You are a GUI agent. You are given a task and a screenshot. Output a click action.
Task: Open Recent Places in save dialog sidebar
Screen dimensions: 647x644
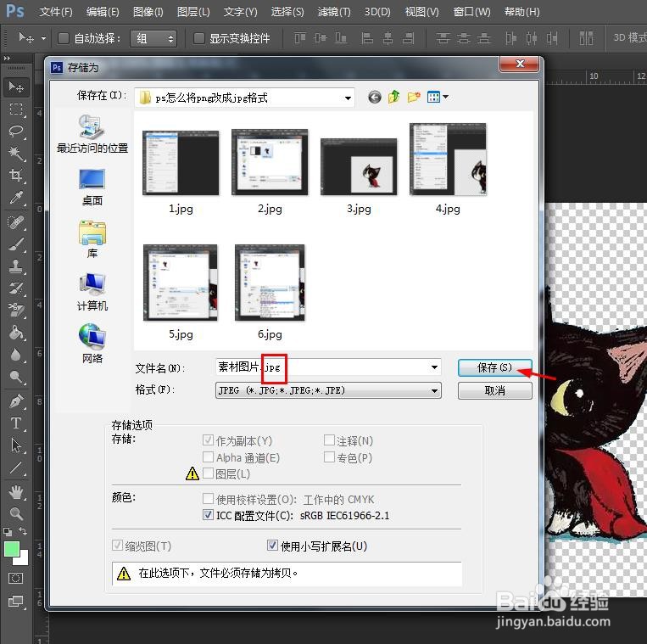click(92, 134)
